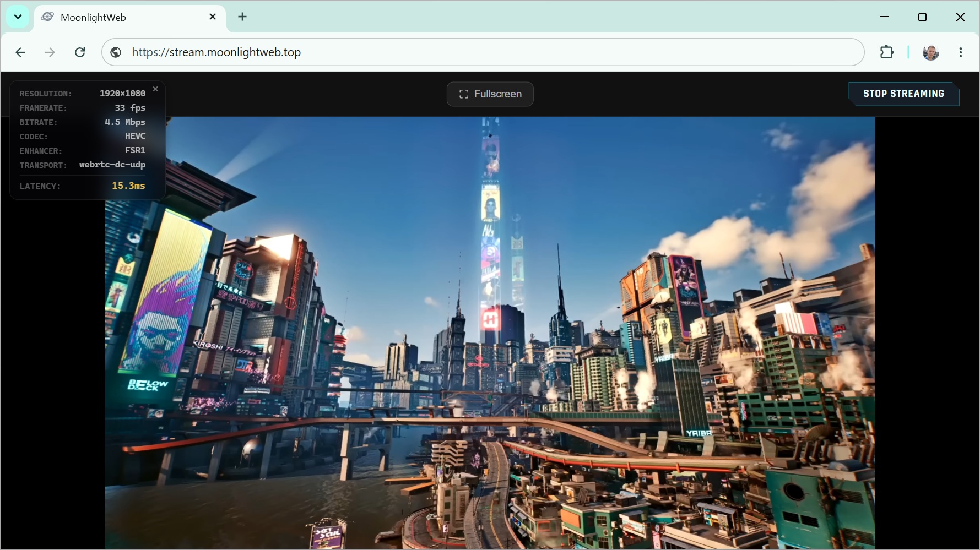This screenshot has height=550, width=980.
Task: Click the 1920×1080 resolution value
Action: point(122,94)
